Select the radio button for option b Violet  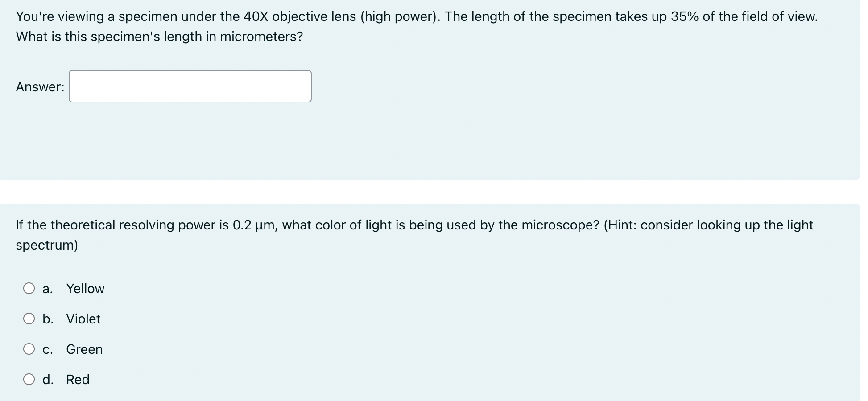click(29, 318)
